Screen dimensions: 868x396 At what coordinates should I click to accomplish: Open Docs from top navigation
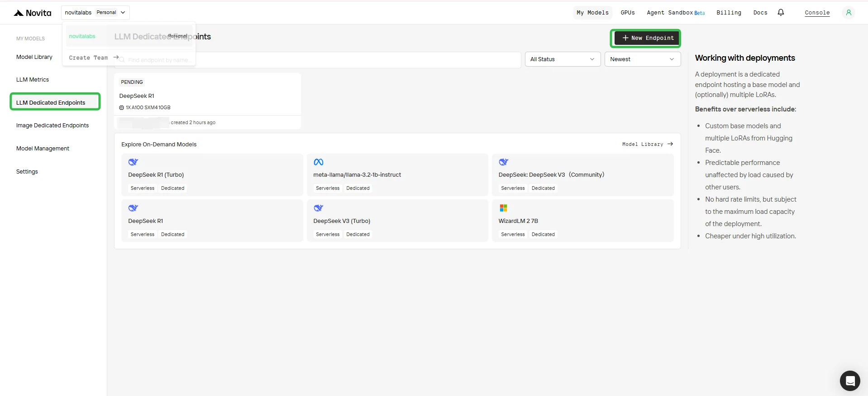760,13
